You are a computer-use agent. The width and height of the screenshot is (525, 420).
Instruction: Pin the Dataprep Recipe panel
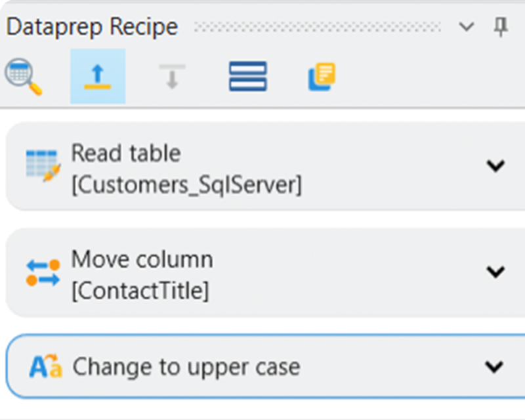pos(501,27)
